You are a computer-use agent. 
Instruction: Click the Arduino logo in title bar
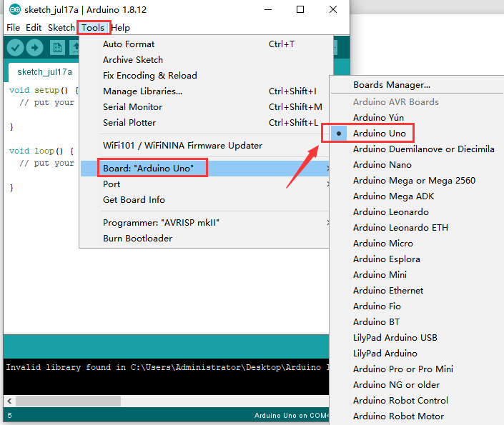15,9
